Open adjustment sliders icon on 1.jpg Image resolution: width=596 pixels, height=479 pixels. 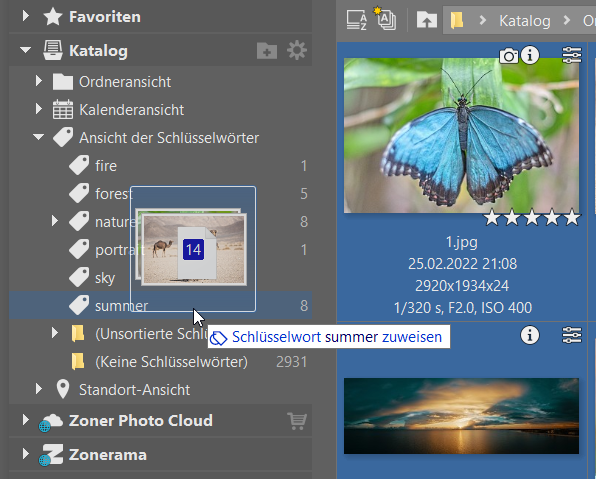point(572,56)
